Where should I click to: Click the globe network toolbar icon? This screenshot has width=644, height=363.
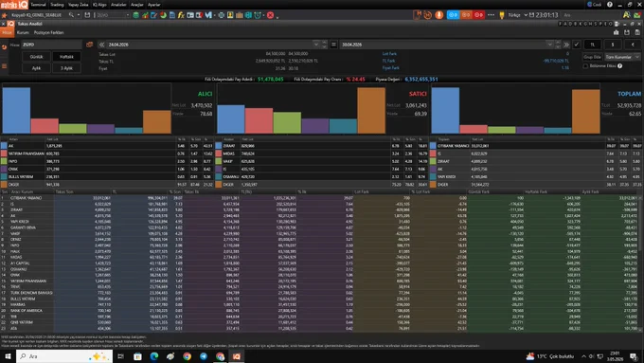tap(221, 15)
